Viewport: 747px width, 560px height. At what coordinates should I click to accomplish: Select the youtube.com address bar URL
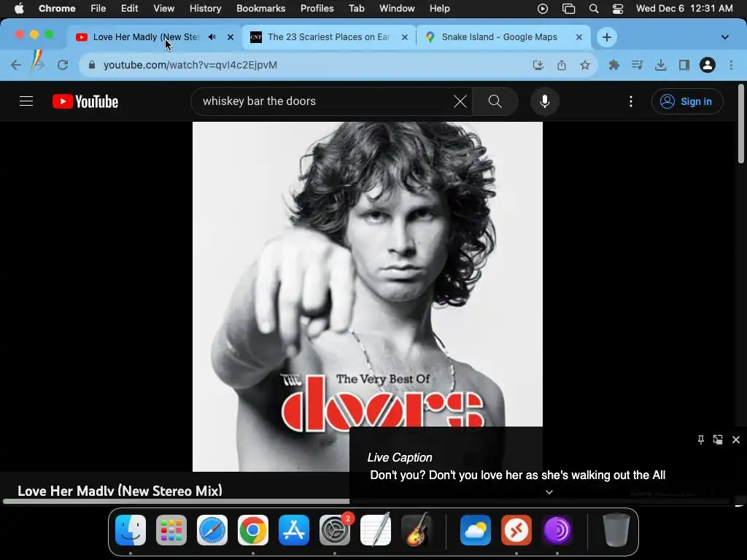(x=190, y=65)
